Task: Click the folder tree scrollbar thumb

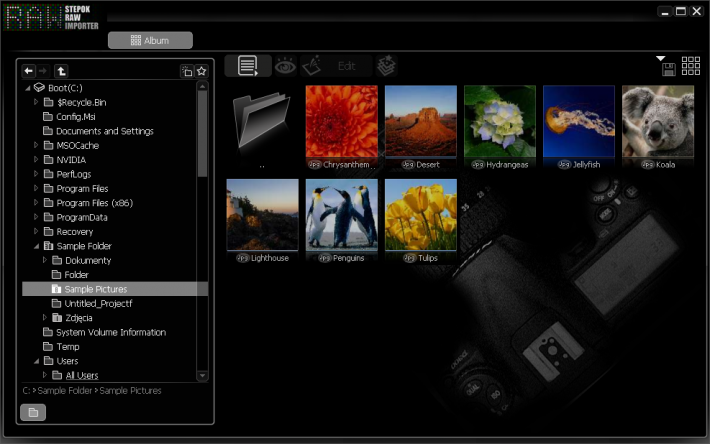Action: tap(202, 134)
